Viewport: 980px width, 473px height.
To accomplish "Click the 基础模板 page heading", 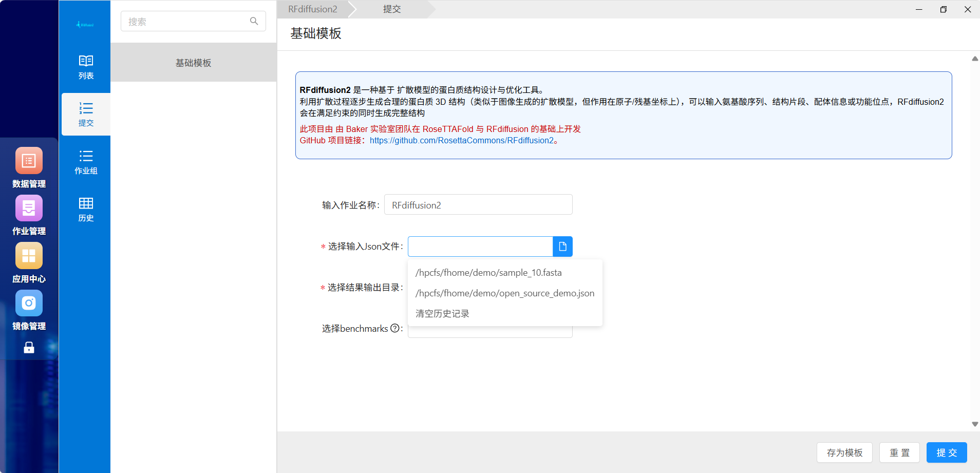I will [316, 33].
